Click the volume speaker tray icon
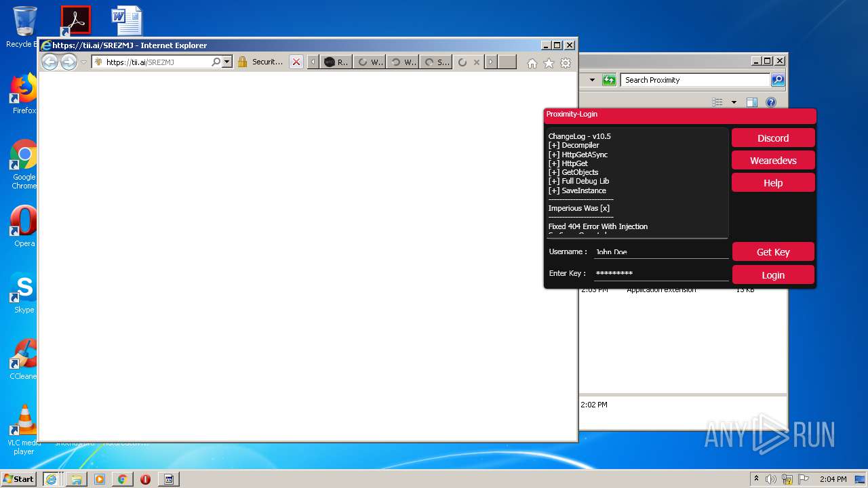868x488 pixels. [771, 479]
